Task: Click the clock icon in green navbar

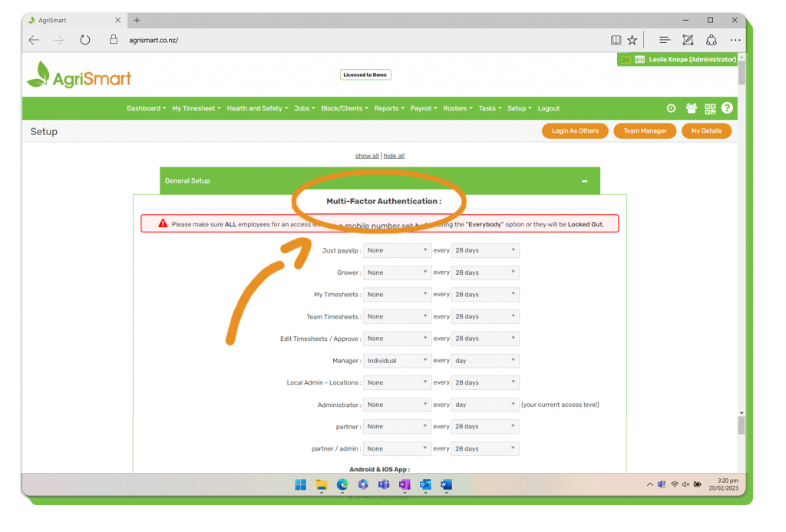Action: pos(671,108)
